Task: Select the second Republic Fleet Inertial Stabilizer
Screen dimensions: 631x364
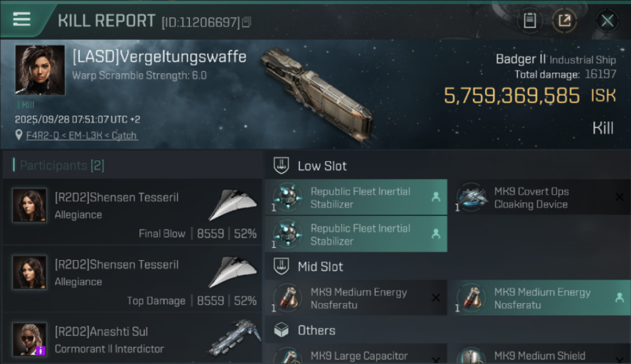Action: (x=356, y=234)
